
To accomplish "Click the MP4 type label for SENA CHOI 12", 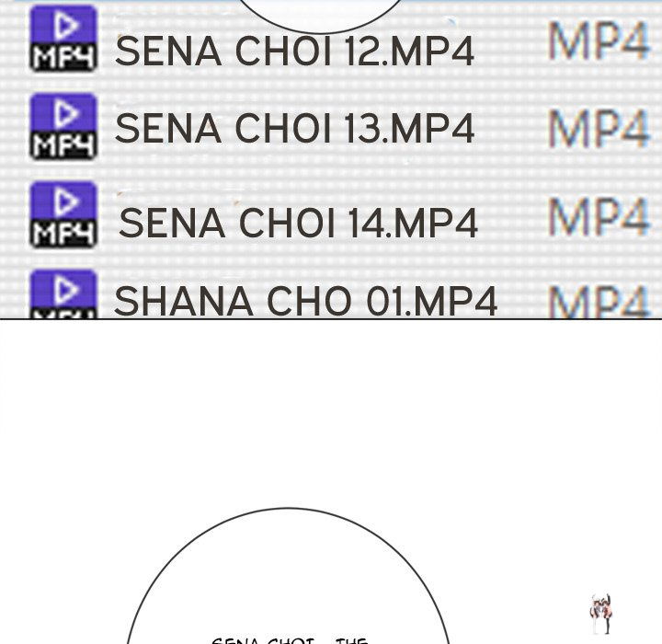I will tap(599, 42).
